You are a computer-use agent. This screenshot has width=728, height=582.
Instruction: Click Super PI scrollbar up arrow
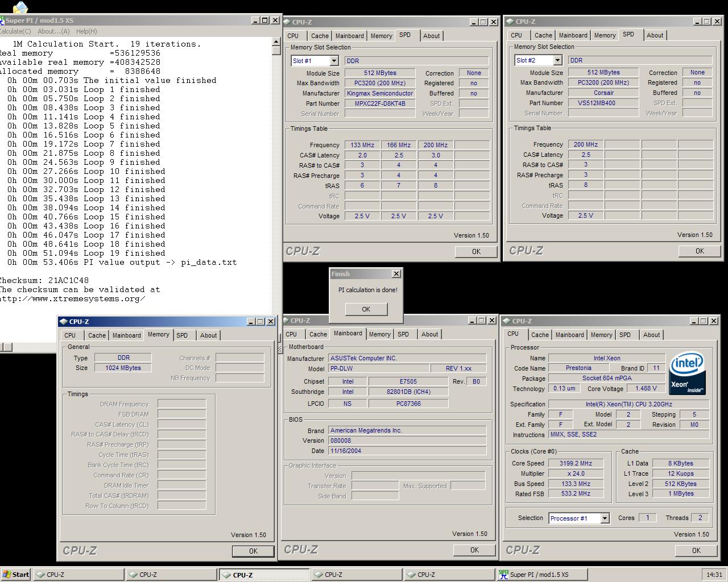coord(276,41)
